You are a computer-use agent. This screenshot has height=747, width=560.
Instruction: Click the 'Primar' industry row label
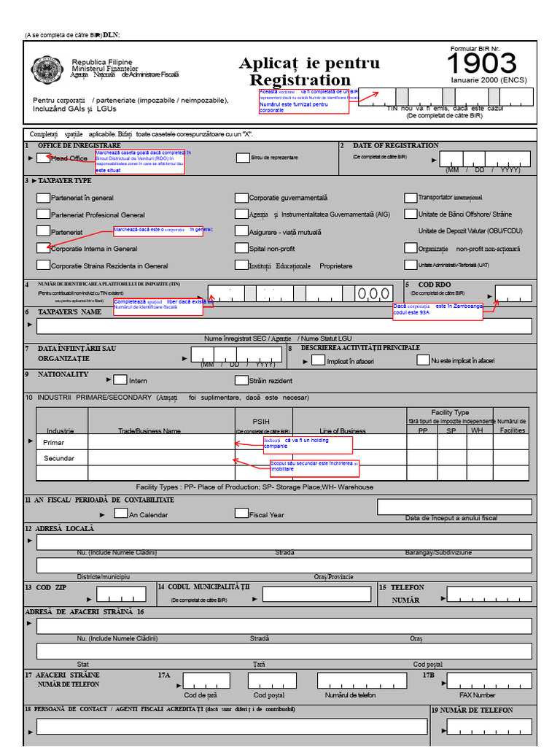[x=53, y=443]
